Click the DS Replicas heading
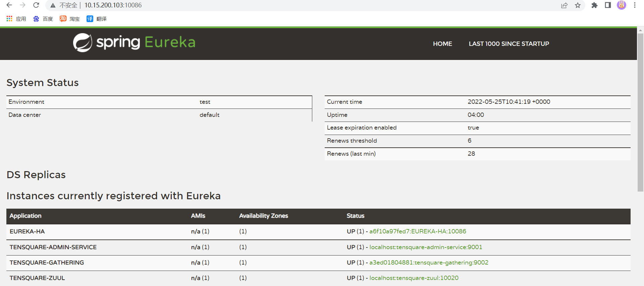Viewport: 644px width, 286px height. click(36, 175)
